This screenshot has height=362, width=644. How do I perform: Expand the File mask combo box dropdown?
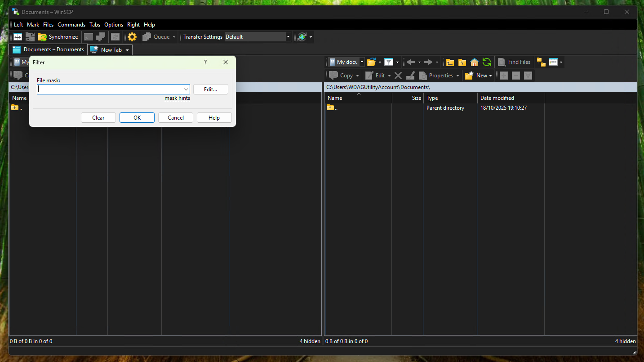pos(186,89)
